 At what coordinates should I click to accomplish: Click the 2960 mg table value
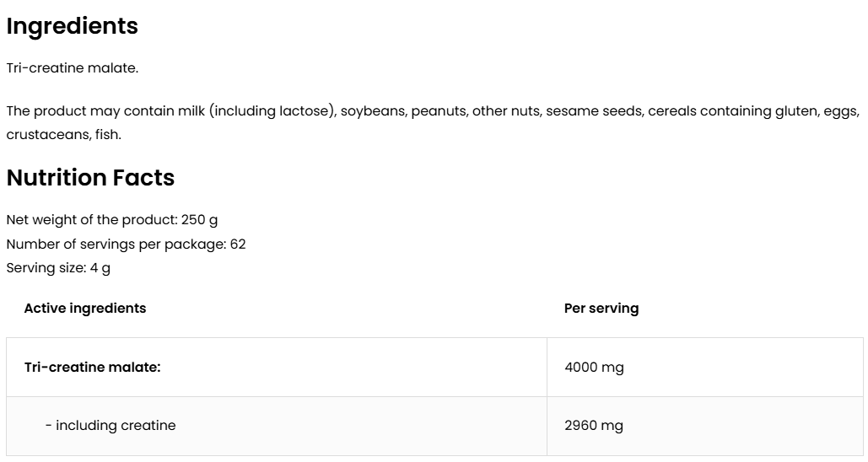(x=594, y=426)
